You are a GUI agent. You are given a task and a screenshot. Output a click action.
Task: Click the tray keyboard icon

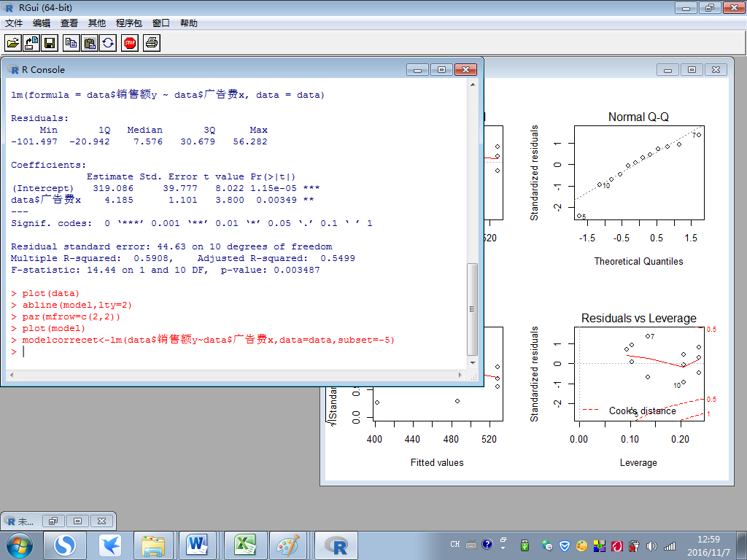pyautogui.click(x=471, y=544)
